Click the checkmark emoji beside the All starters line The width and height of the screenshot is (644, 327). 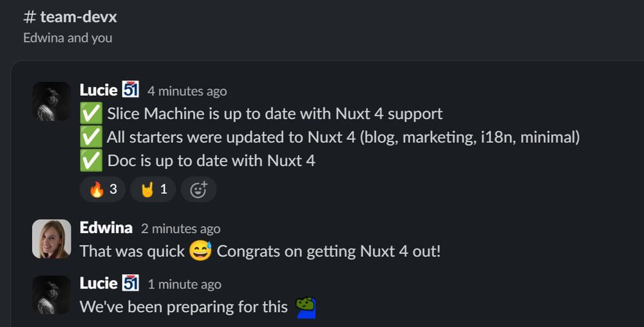(91, 137)
